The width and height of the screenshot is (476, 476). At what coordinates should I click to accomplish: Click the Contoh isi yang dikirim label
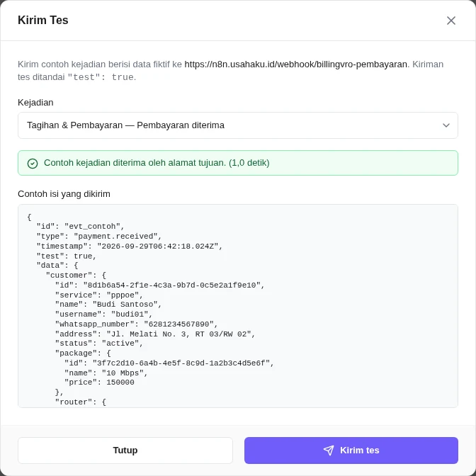pyautogui.click(x=64, y=194)
